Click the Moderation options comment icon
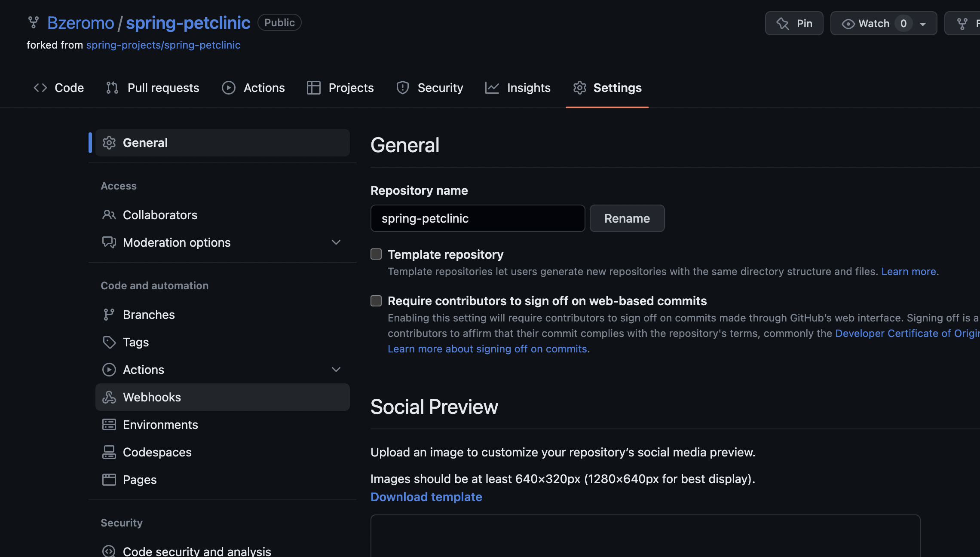 click(109, 242)
